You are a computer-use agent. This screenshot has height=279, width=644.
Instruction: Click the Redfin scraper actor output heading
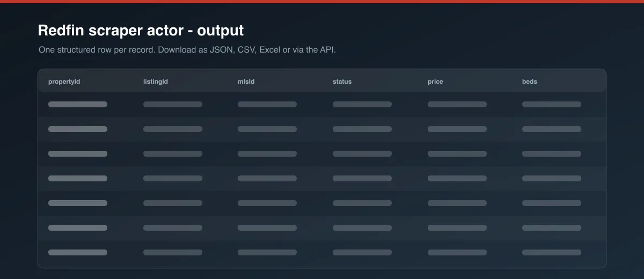141,31
